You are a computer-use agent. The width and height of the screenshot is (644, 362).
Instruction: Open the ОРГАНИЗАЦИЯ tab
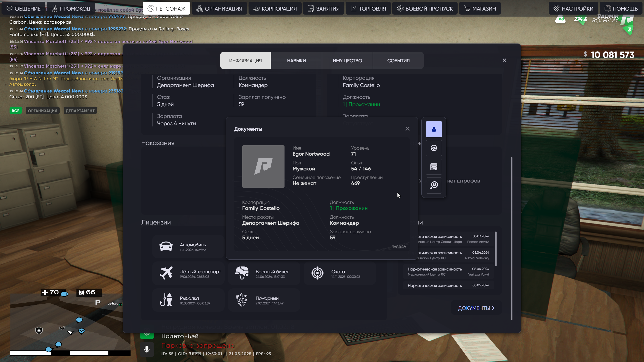tap(219, 9)
